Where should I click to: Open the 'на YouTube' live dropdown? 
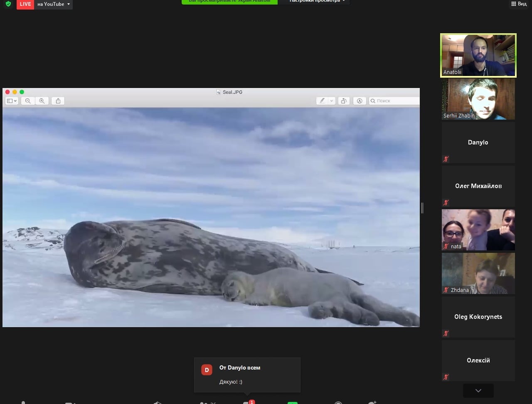pyautogui.click(x=54, y=4)
